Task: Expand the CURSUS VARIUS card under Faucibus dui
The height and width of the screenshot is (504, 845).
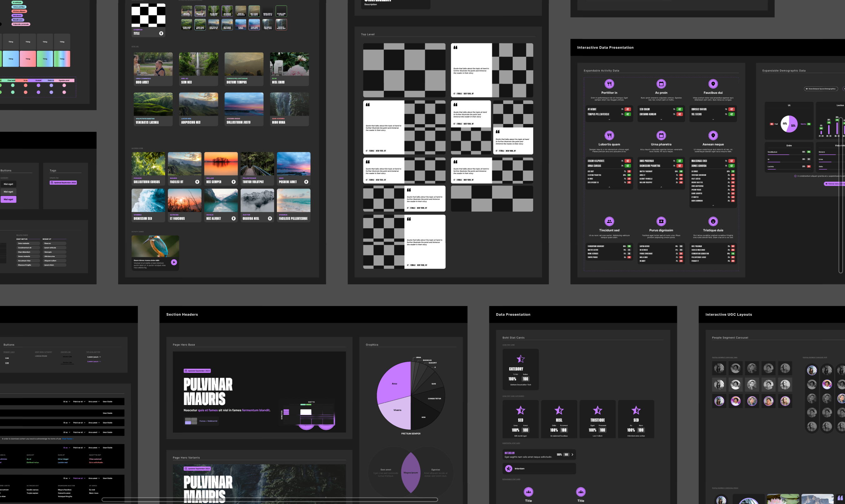Action: click(713, 120)
